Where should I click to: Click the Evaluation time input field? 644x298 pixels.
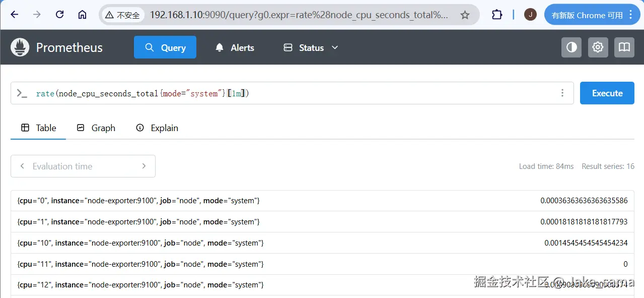tap(83, 166)
